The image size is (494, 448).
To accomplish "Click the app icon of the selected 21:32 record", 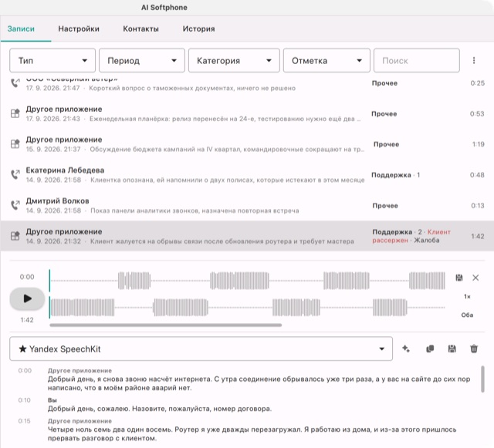I will click(15, 236).
